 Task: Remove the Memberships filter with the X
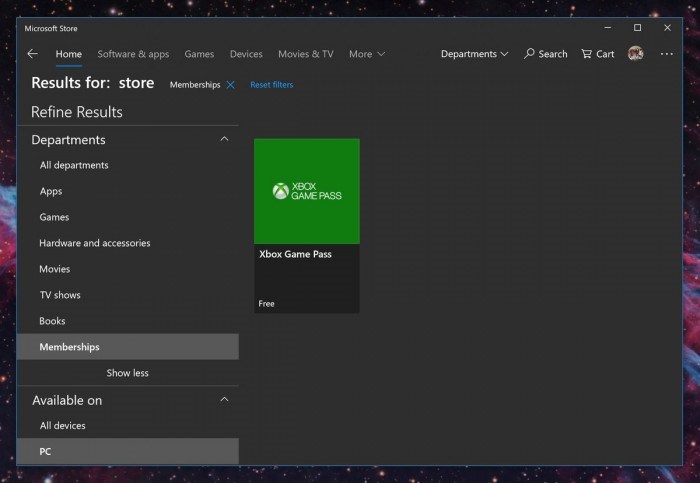[230, 85]
